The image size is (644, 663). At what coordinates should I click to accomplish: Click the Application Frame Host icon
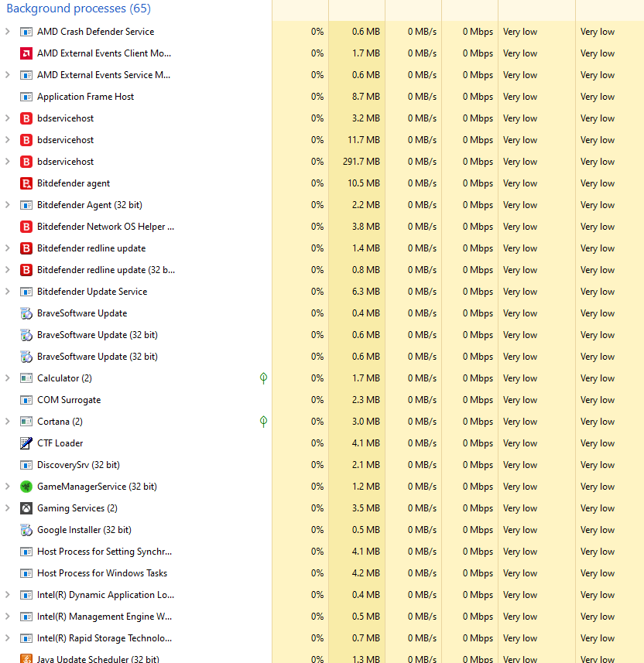click(26, 97)
